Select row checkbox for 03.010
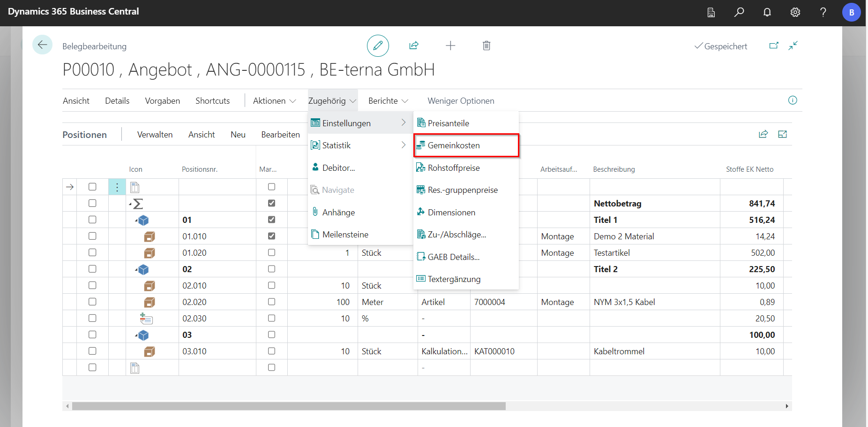The width and height of the screenshot is (868, 427). [x=92, y=351]
